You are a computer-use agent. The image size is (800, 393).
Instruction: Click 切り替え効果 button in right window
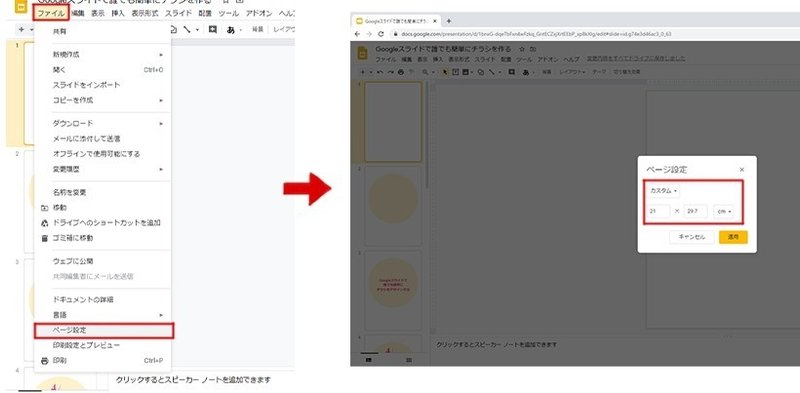(627, 72)
